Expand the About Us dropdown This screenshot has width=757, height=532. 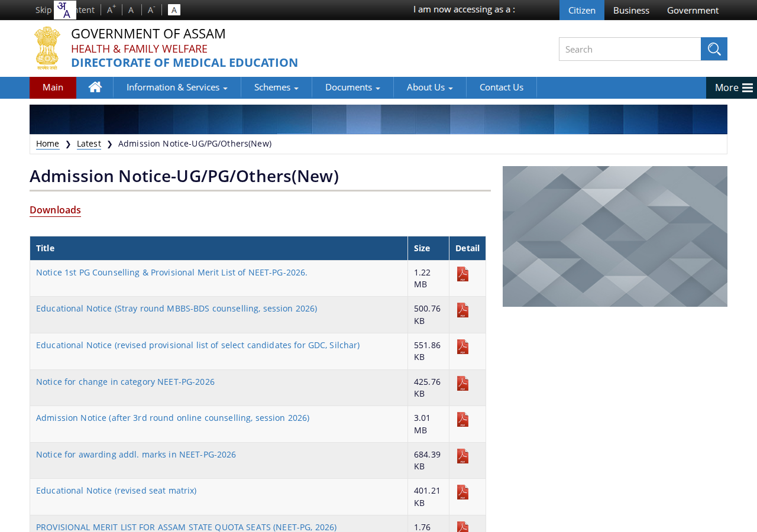tap(430, 87)
